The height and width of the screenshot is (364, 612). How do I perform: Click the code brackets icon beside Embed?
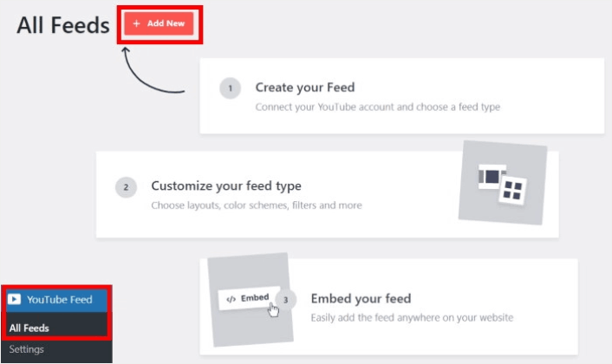tap(231, 299)
